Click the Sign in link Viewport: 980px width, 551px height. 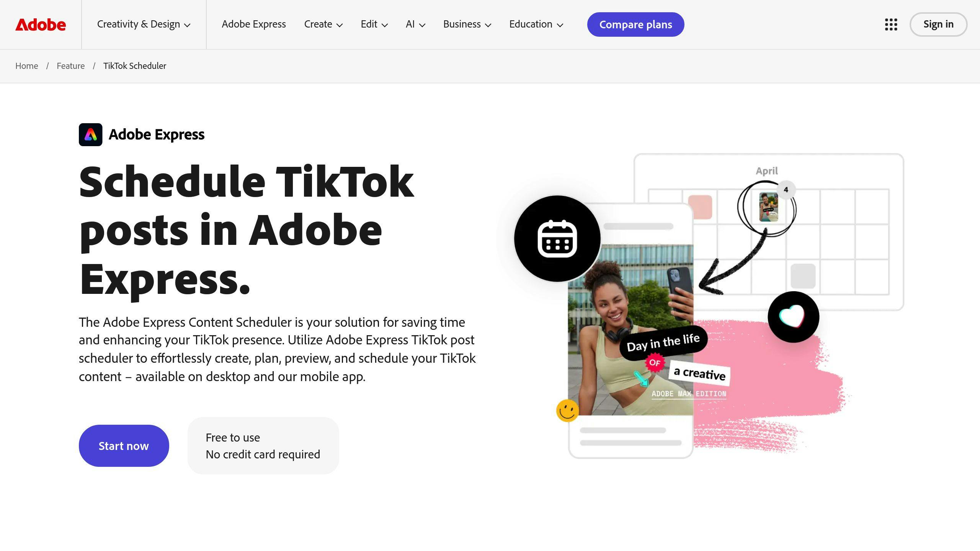(938, 24)
